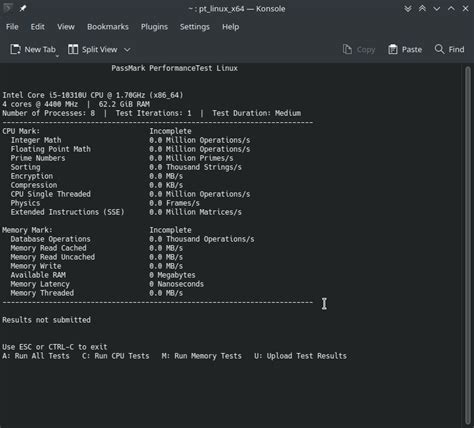Expand the Split View dropdown chevron

(x=127, y=50)
